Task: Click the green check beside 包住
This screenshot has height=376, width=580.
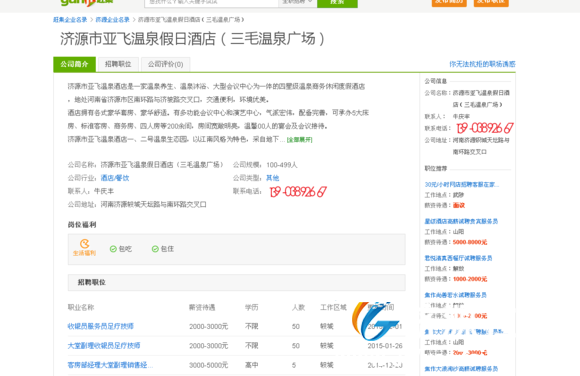Action: pos(155,249)
